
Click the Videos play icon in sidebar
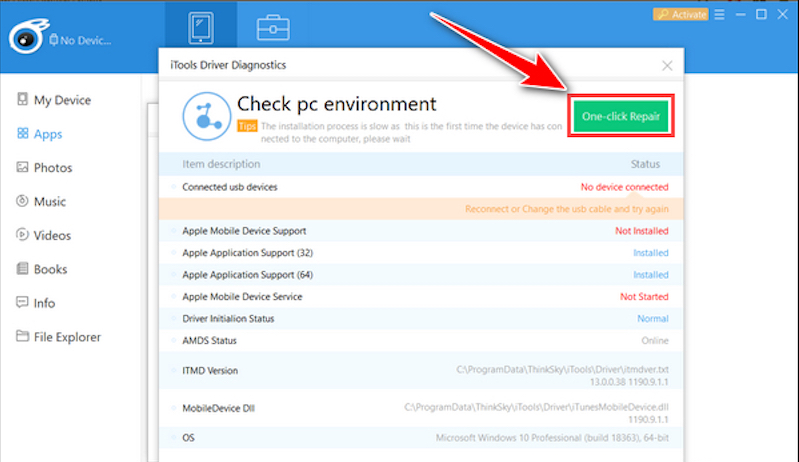tap(22, 236)
